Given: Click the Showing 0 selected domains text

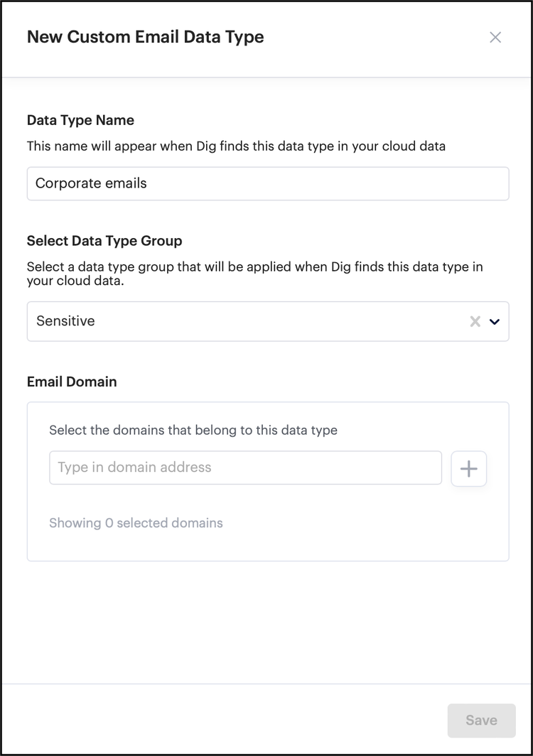Looking at the screenshot, I should pos(136,524).
